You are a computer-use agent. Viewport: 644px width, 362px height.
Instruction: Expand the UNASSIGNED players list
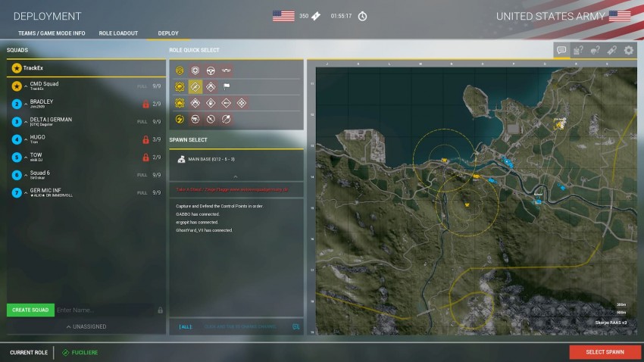coord(86,326)
